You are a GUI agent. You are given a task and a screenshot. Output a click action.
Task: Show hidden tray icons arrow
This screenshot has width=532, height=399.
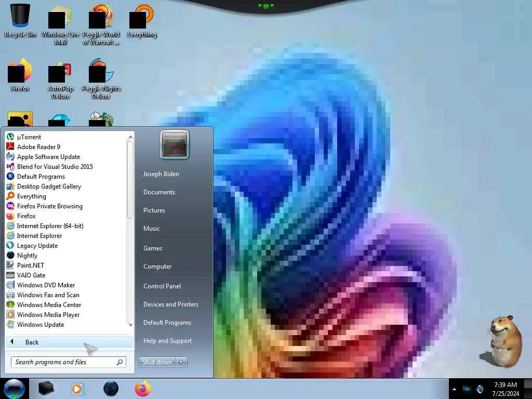coord(454,389)
